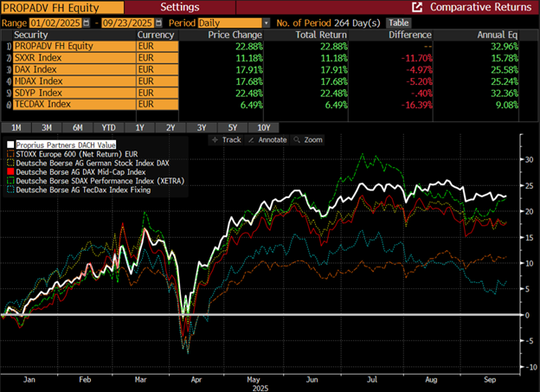
Task: Select the Zoom magnifier tool
Action: tap(310, 138)
